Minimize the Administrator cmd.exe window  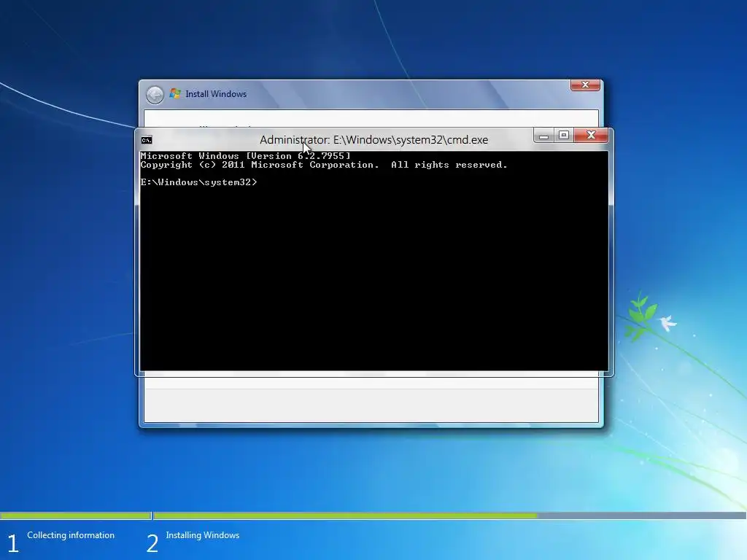(x=543, y=136)
